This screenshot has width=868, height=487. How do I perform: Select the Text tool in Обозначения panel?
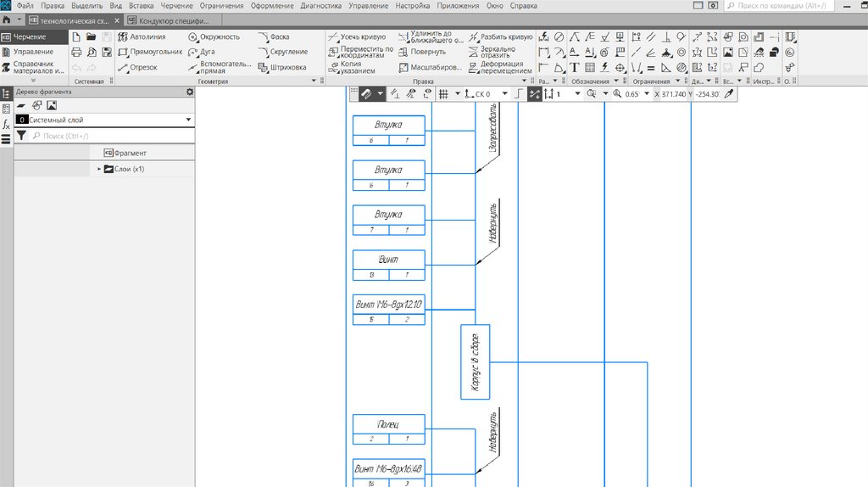[574, 67]
